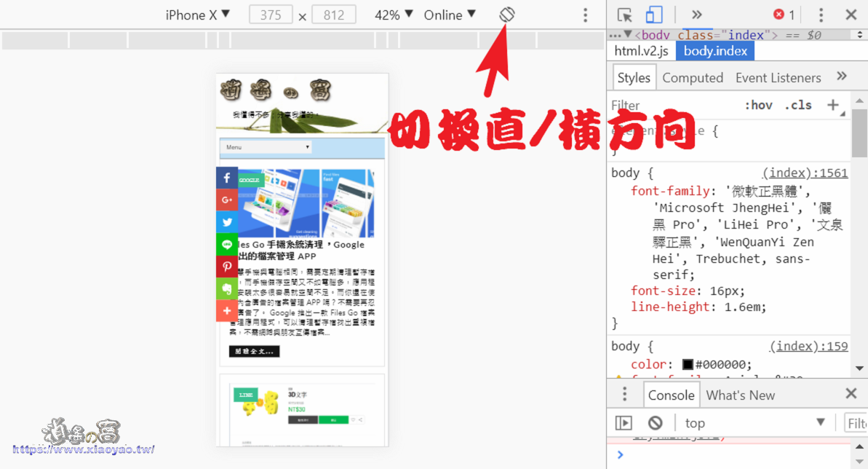Viewport: 868px width, 469px height.
Task: Switch to the Event Listeners tab
Action: 778,78
